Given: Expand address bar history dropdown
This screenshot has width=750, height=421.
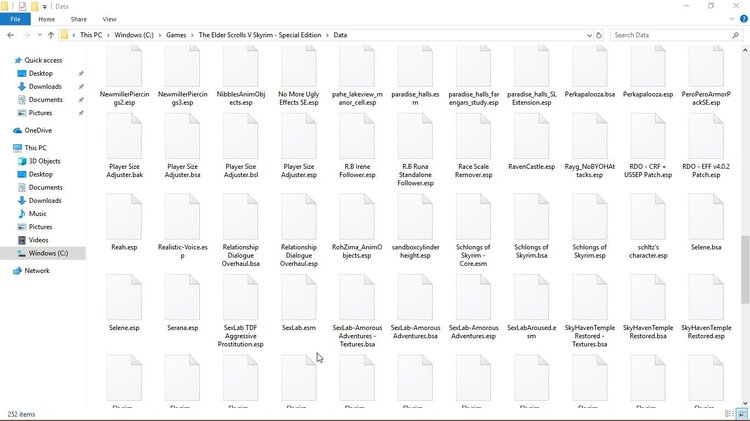Looking at the screenshot, I should [x=589, y=35].
